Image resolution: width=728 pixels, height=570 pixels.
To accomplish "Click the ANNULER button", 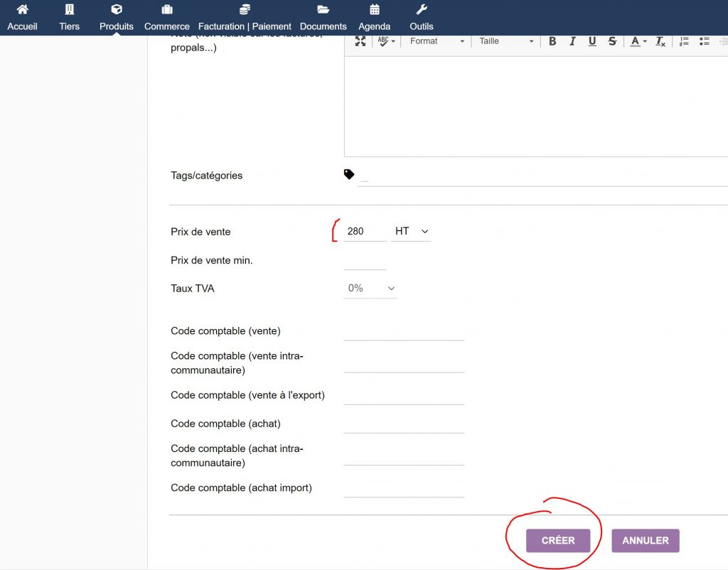I will (x=645, y=540).
